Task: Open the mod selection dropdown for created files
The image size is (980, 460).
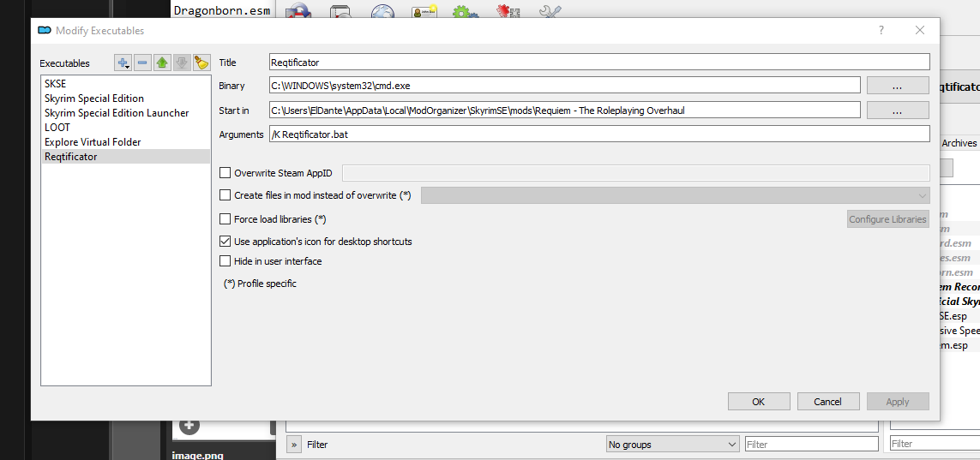Action: pos(676,195)
